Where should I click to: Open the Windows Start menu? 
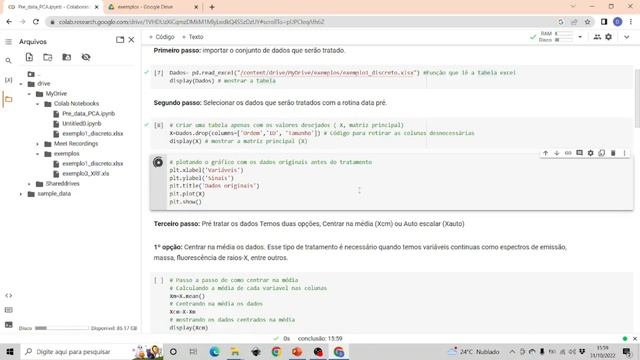click(x=10, y=351)
